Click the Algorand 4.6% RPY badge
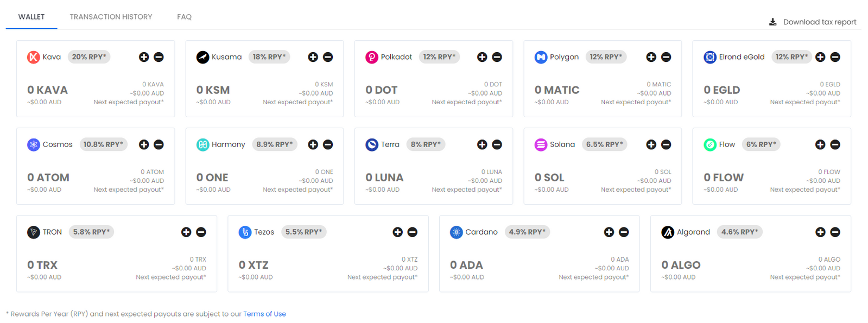868x323 pixels. pos(740,232)
